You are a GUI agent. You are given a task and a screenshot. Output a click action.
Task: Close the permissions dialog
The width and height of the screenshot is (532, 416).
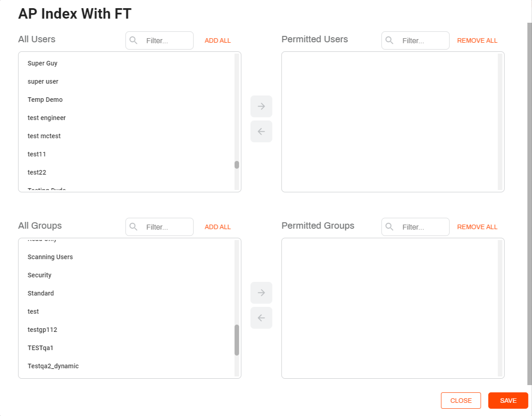coord(461,401)
